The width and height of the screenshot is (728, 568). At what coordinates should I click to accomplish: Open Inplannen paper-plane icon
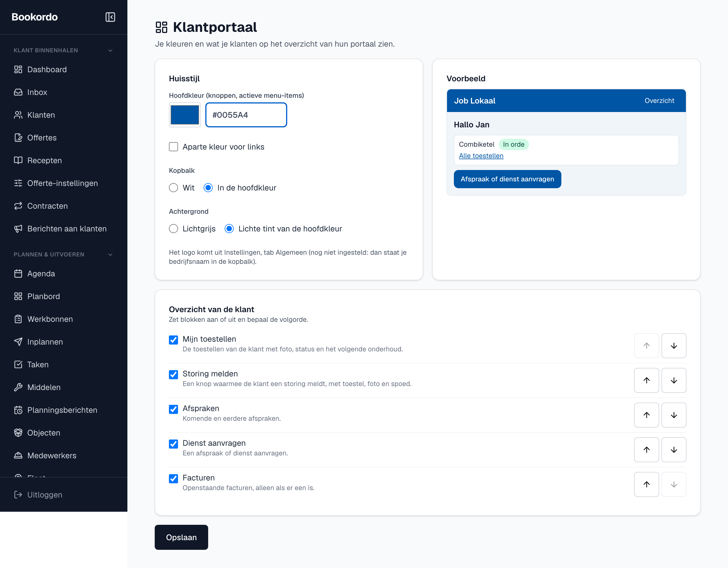pos(18,342)
